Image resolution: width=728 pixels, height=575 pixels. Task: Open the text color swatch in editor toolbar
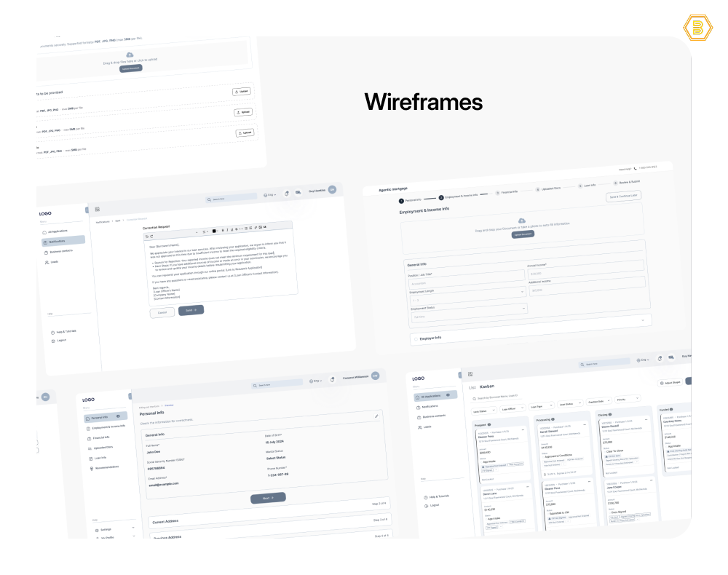(x=214, y=231)
